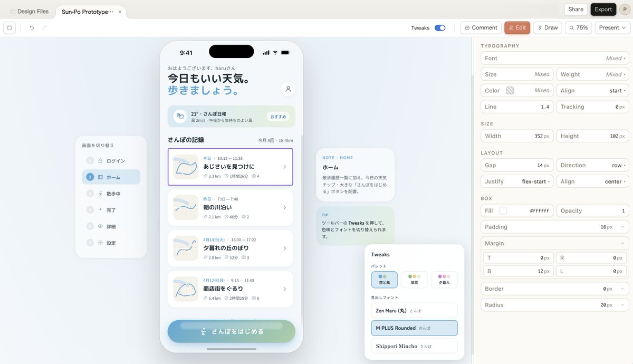Open the Present dropdown
Screen dimensions: 633x364
pyautogui.click(x=611, y=27)
